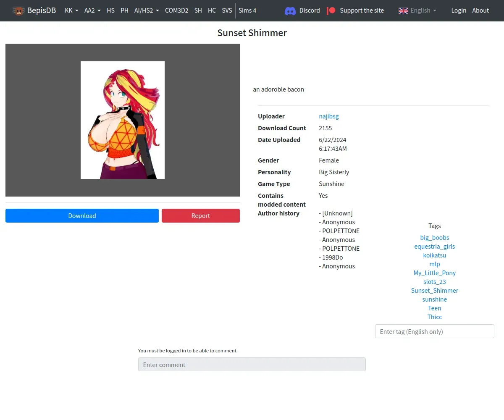The height and width of the screenshot is (420, 504).
Task: Open the Sims 4 section
Action: pos(247,10)
